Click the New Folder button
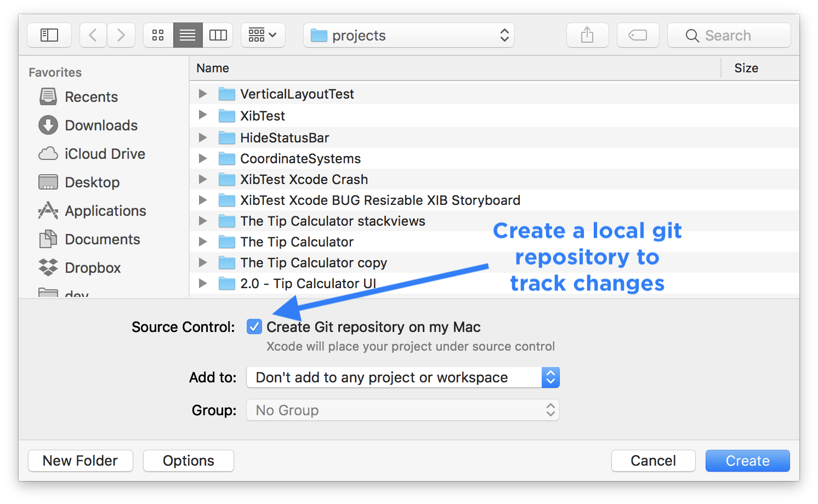 (80, 460)
